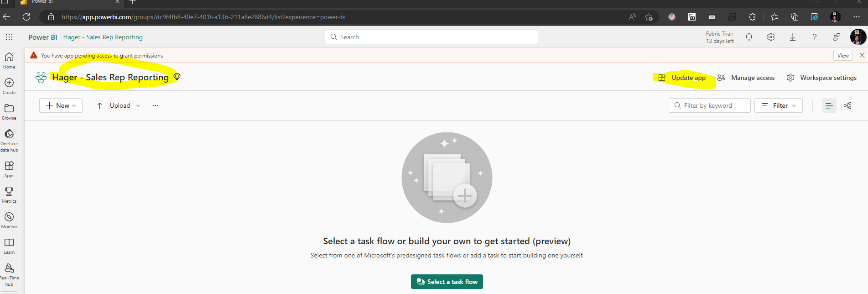Open the new browser tab plus button
Viewport: 868px width, 294px height.
132,2
